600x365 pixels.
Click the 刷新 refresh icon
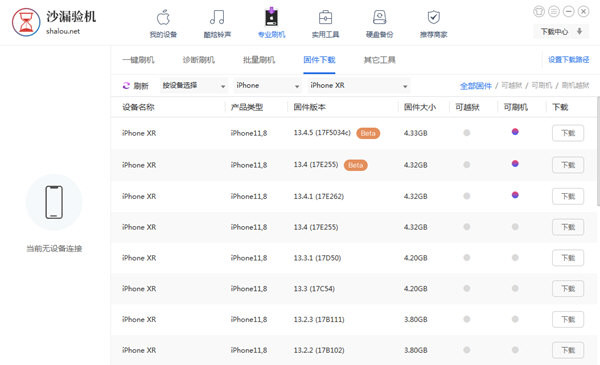pos(126,86)
